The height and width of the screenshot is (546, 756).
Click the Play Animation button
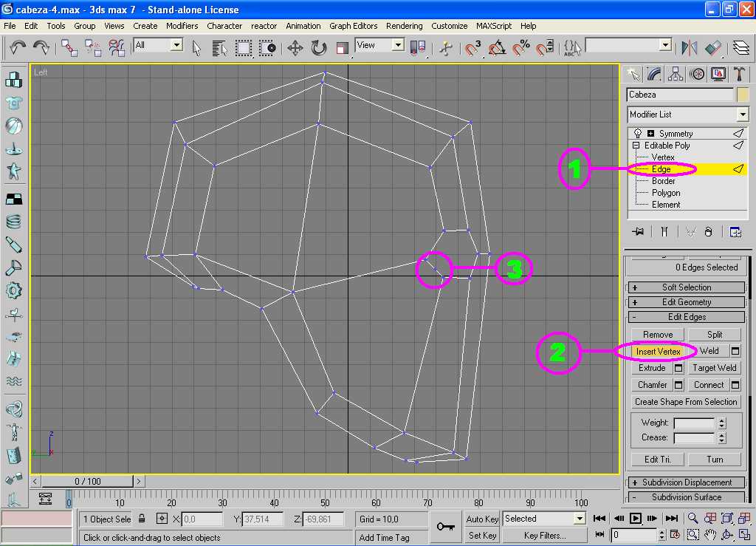pos(635,519)
